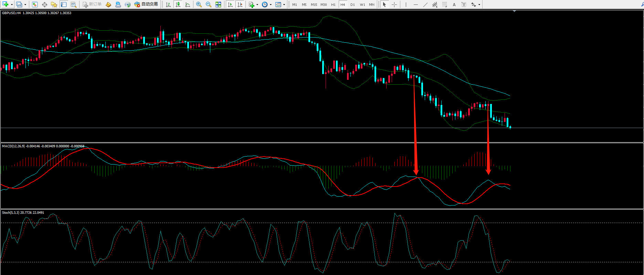Open the Navigator panel (folder with star)
Image resolution: width=644 pixels, height=275 pixels.
point(54,4)
